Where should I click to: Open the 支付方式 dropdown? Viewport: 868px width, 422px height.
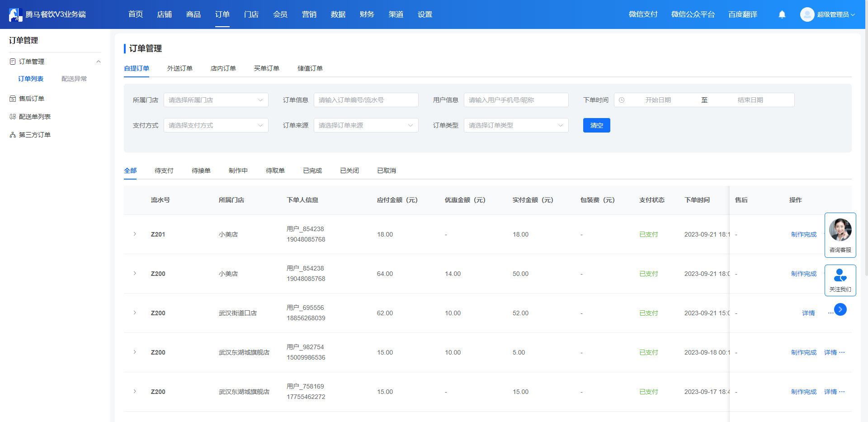click(216, 125)
